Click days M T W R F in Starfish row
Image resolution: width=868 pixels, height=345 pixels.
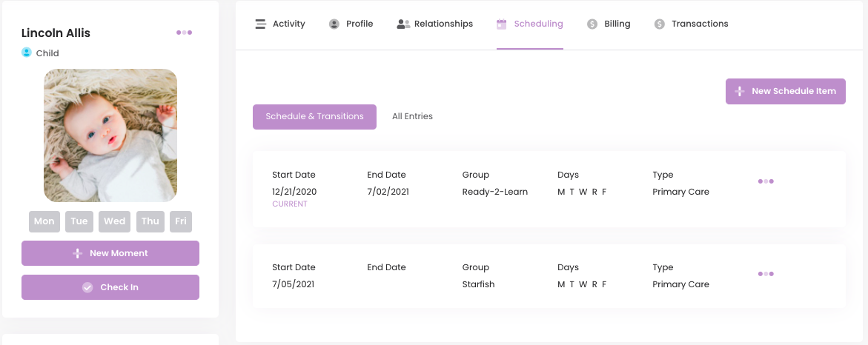tap(582, 284)
